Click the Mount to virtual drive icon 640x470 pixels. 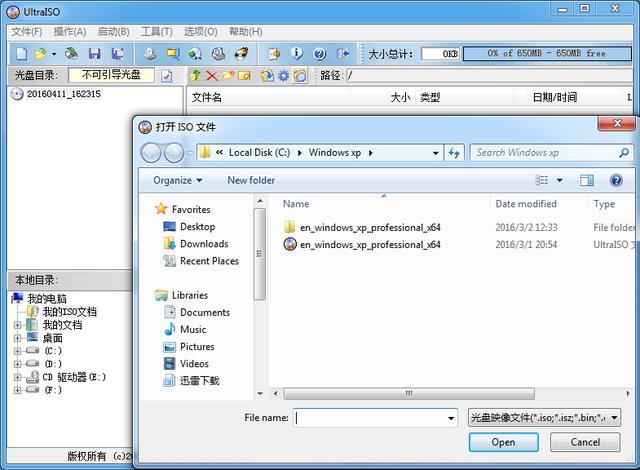[196, 53]
